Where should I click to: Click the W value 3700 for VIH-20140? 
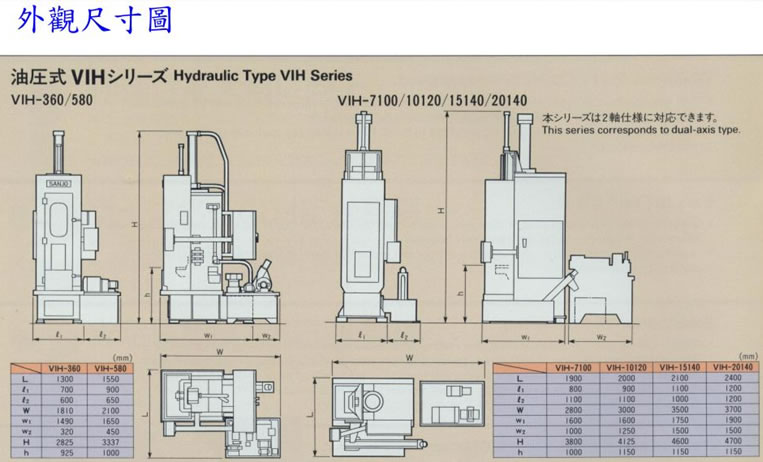tap(732, 410)
